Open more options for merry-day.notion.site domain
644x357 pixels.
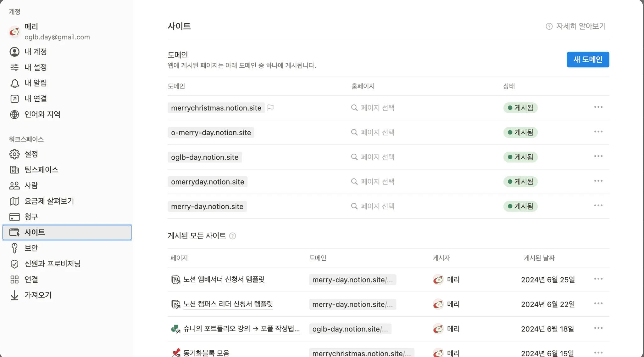(x=598, y=206)
